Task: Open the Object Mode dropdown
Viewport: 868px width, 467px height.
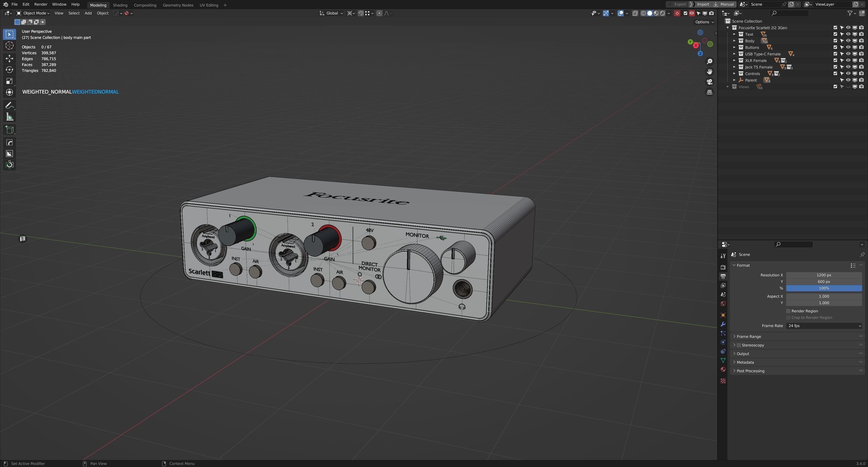Action: click(x=33, y=13)
